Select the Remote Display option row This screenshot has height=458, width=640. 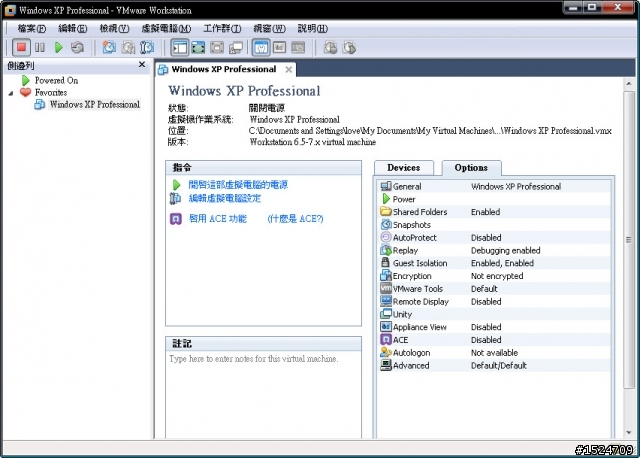(x=493, y=302)
